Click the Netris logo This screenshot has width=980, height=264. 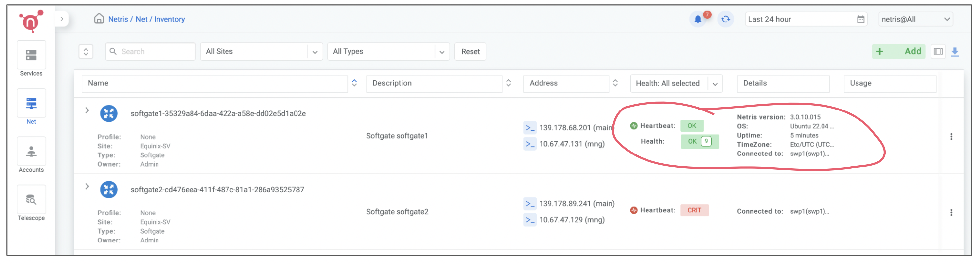pos(31,21)
